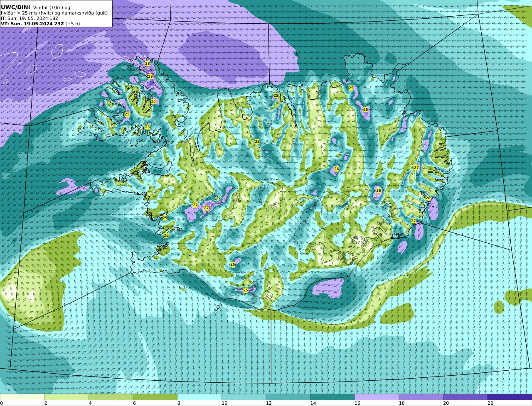Click the 16–18 m/s light lavender scale segment

(377, 397)
